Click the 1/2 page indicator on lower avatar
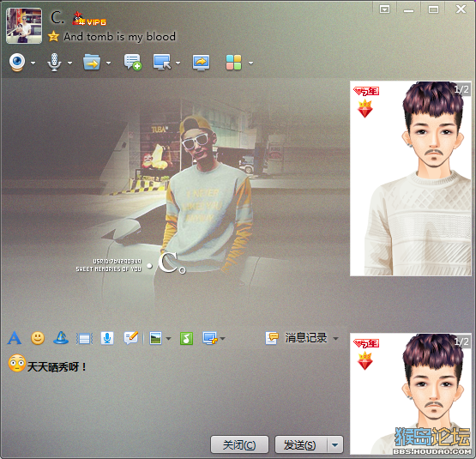Viewport: 476px width, 459px height. tap(461, 341)
